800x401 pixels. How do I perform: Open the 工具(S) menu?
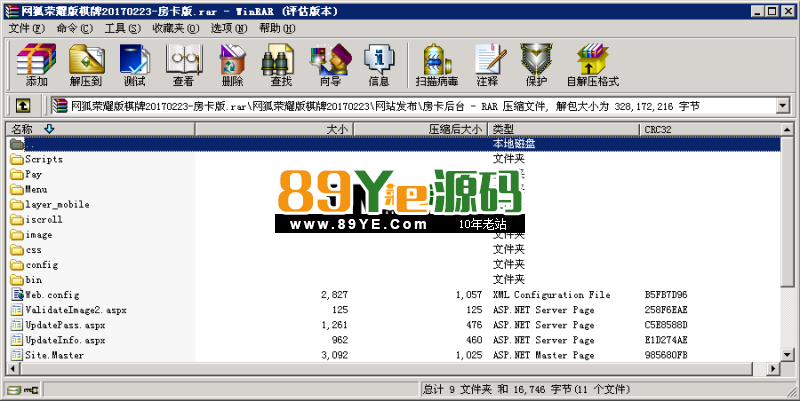tap(122, 28)
